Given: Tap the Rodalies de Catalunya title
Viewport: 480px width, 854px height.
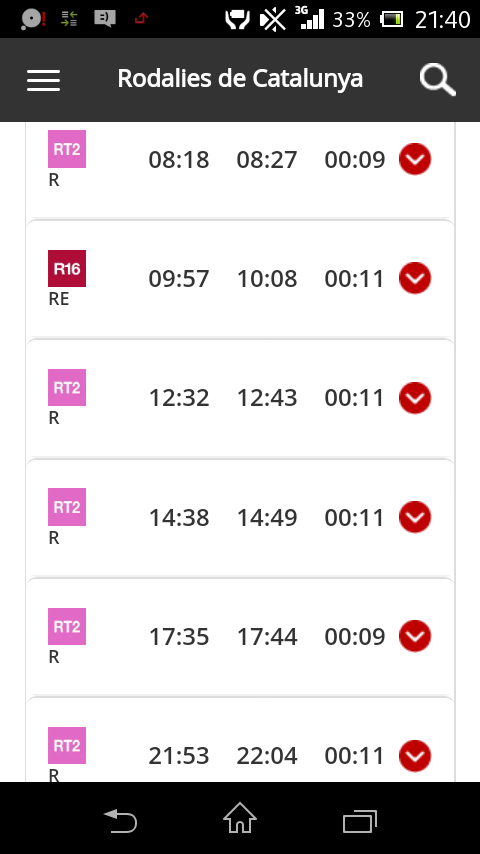Looking at the screenshot, I should coord(240,78).
